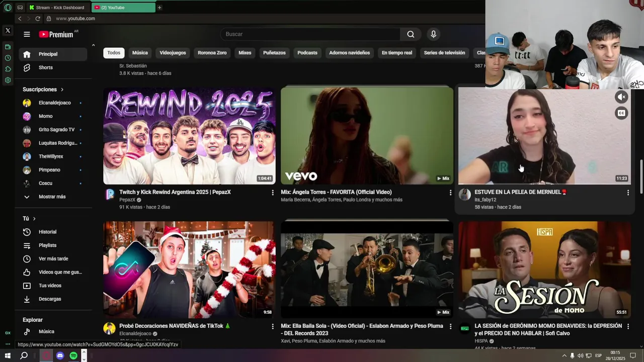Open Settings gear in Opera sidebar
Image resolution: width=644 pixels, height=362 pixels.
(x=8, y=80)
